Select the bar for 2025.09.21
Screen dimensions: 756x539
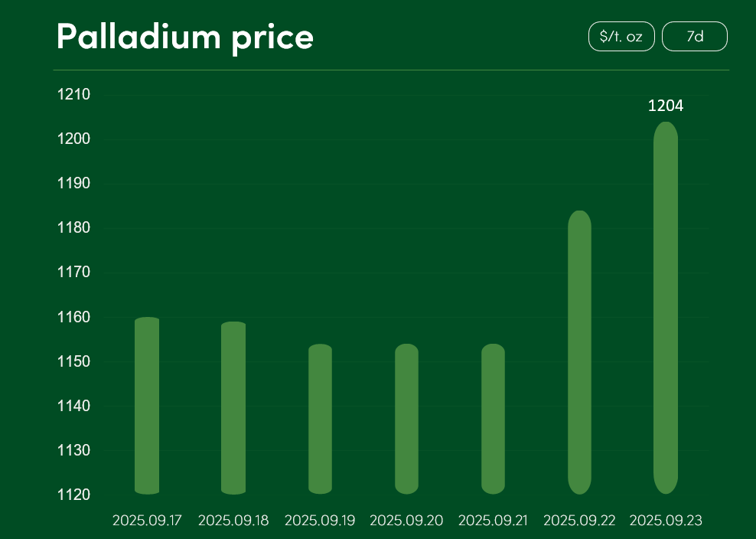coord(493,419)
